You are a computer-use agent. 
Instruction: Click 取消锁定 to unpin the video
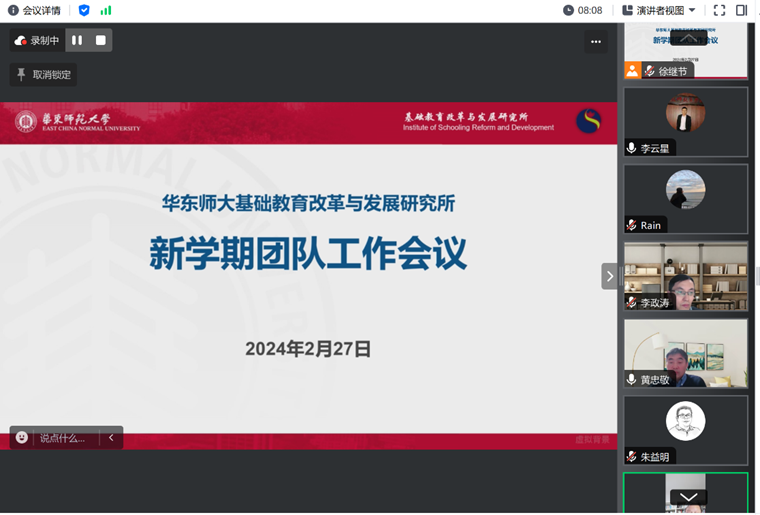[43, 75]
